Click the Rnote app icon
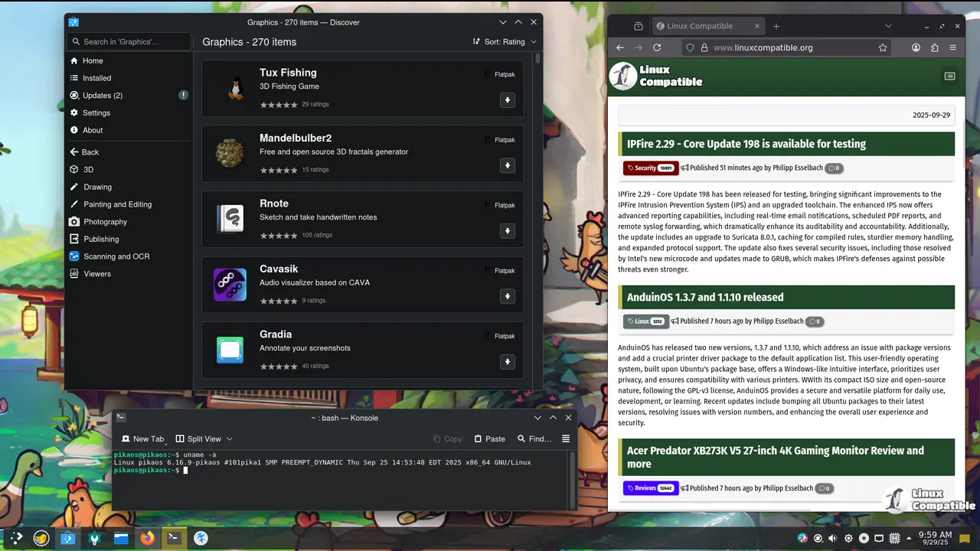The height and width of the screenshot is (551, 980). pyautogui.click(x=230, y=218)
